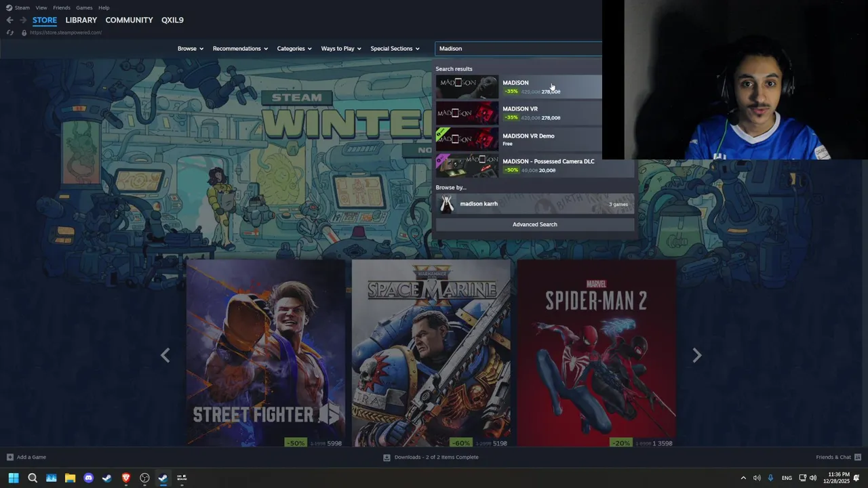This screenshot has height=488, width=868.
Task: Show next carousel items with right arrow
Action: 696,355
